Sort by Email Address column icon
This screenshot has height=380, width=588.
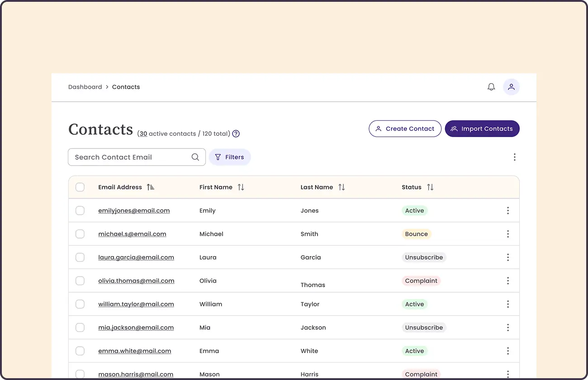(x=151, y=187)
